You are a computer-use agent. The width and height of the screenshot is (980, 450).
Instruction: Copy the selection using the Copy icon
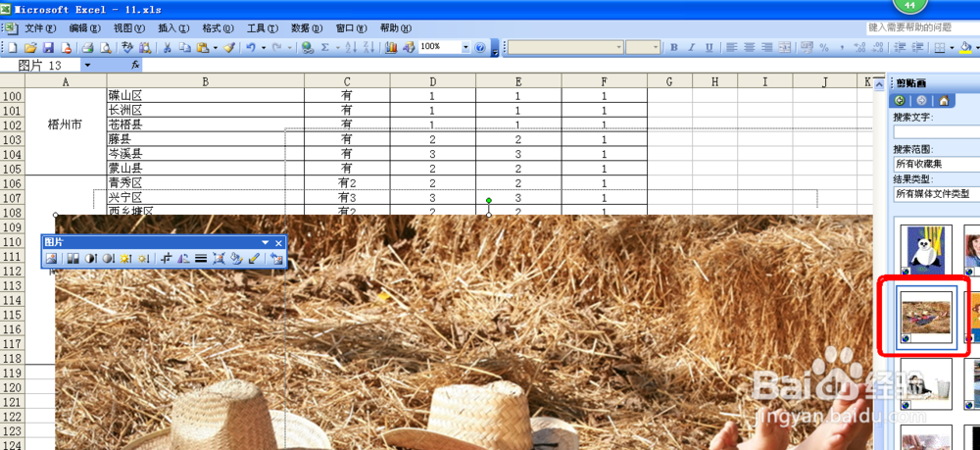(185, 47)
